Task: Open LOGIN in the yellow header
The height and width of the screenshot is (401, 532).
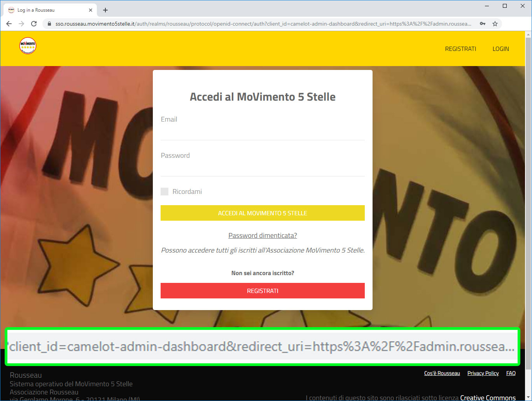Action: tap(500, 49)
